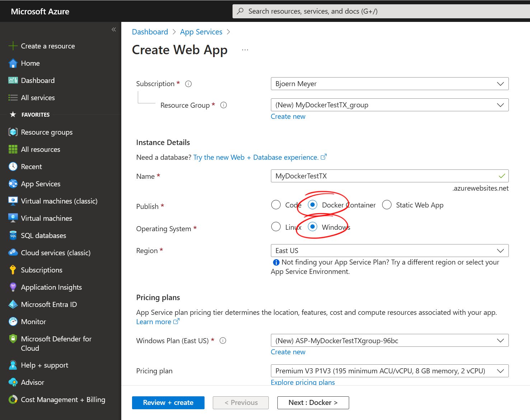Click the All services list icon
Image resolution: width=530 pixels, height=420 pixels.
click(13, 98)
